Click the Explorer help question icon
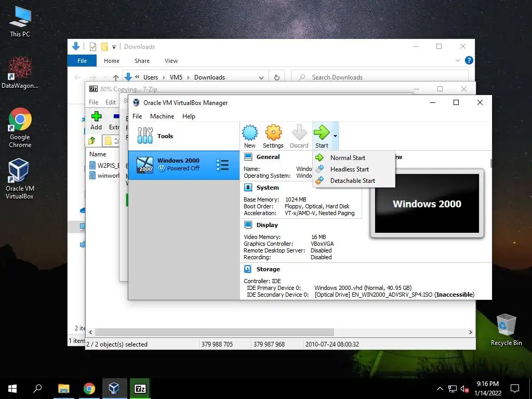This screenshot has width=532, height=399. tap(469, 60)
